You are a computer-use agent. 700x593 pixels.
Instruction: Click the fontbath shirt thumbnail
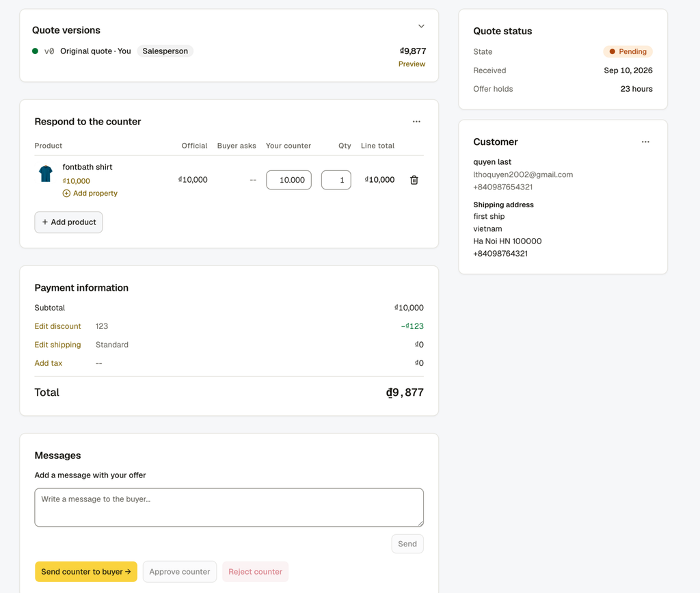[x=46, y=173]
